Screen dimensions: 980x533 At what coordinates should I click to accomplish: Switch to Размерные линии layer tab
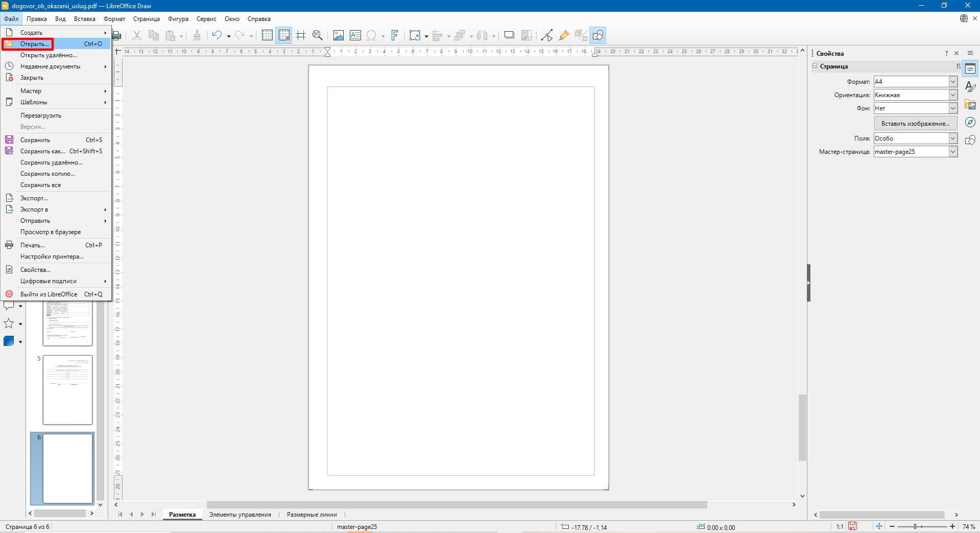tap(312, 515)
